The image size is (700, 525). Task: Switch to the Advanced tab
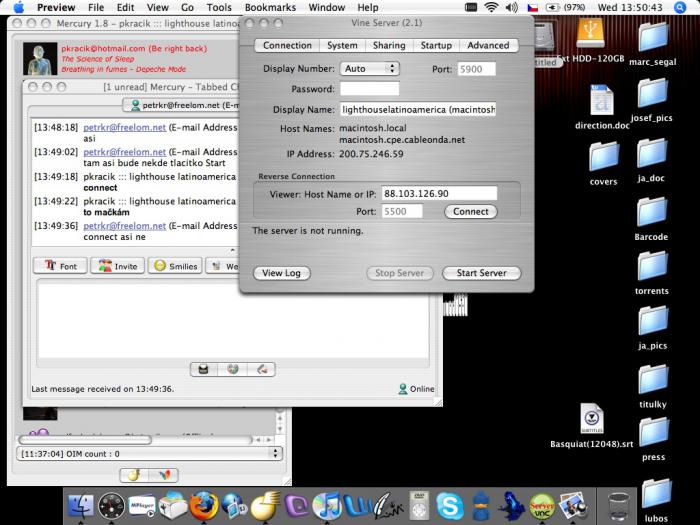click(x=488, y=46)
